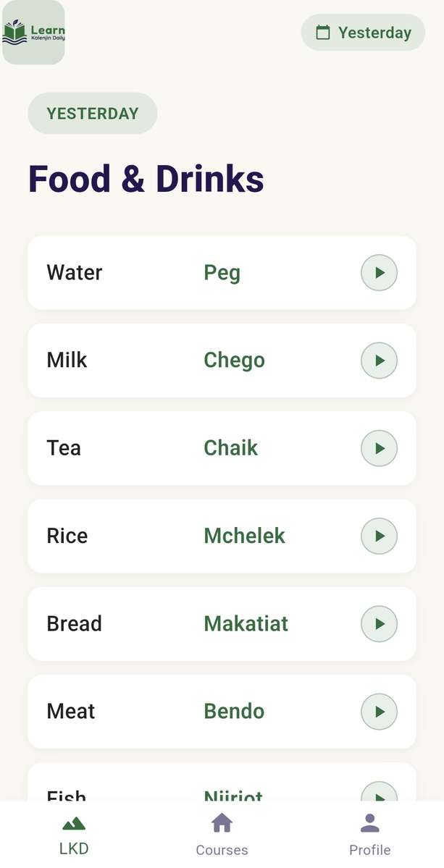The height and width of the screenshot is (868, 444).
Task: Click the YESTERDAY label chip
Action: [93, 114]
